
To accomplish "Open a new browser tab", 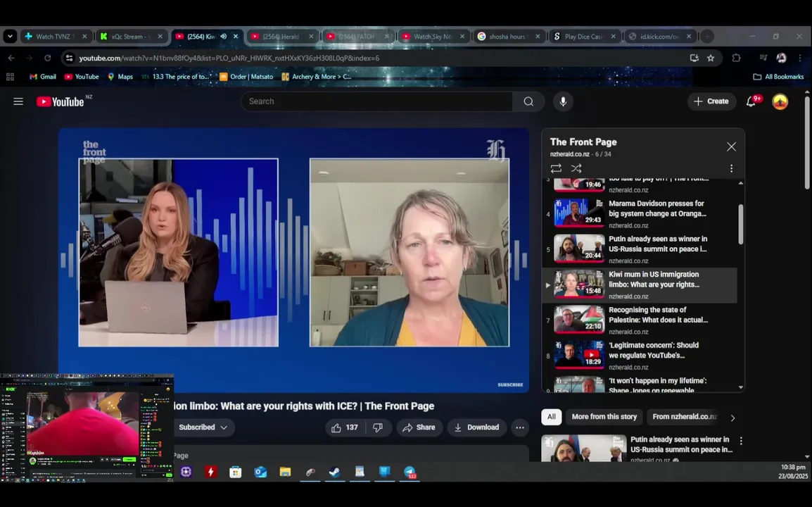I will [x=707, y=37].
